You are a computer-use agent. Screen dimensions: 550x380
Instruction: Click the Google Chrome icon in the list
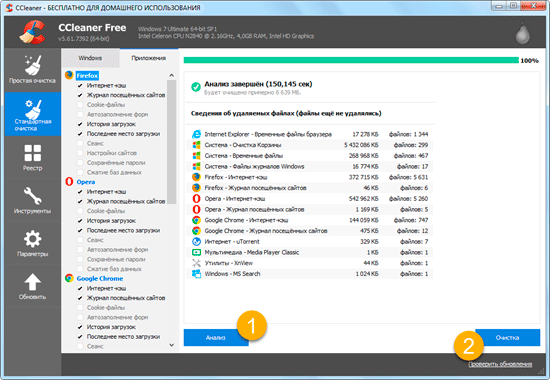(69, 278)
